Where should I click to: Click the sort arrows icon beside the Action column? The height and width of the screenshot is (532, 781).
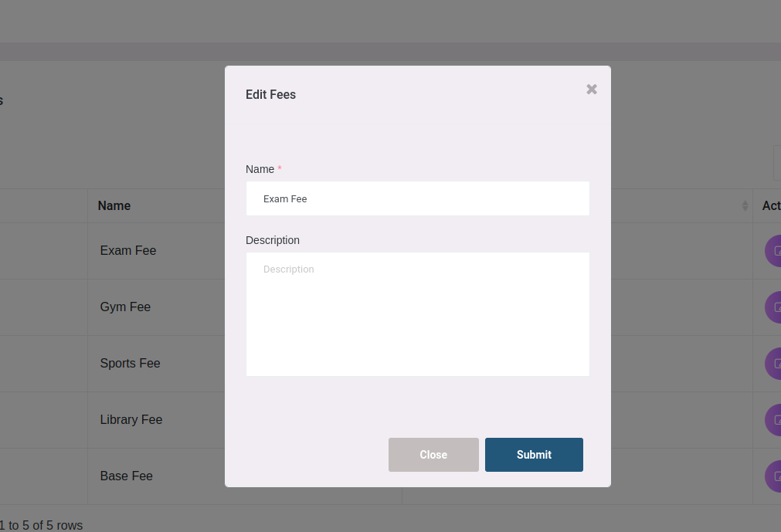pos(745,206)
